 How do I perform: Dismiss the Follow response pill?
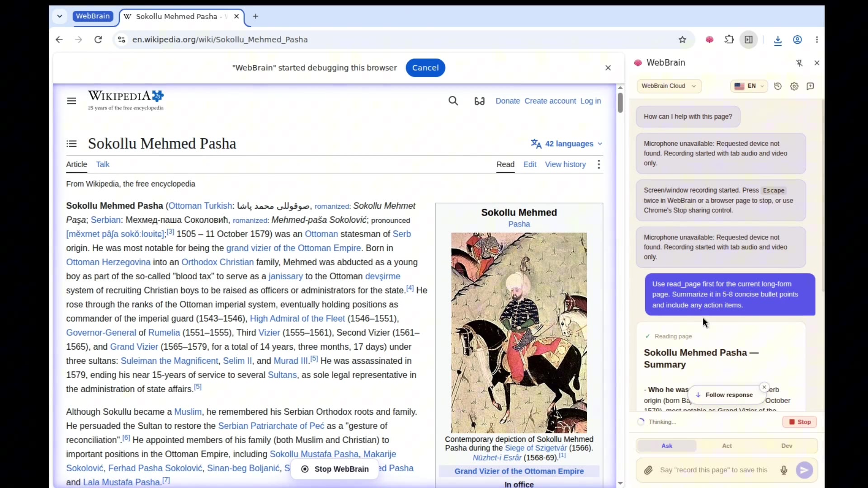tap(764, 387)
